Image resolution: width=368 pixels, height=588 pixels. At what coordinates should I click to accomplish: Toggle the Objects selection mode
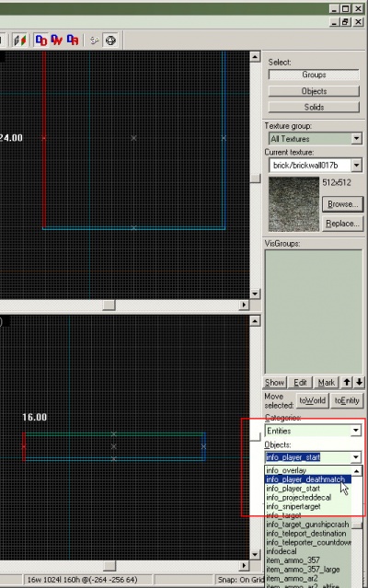[314, 91]
